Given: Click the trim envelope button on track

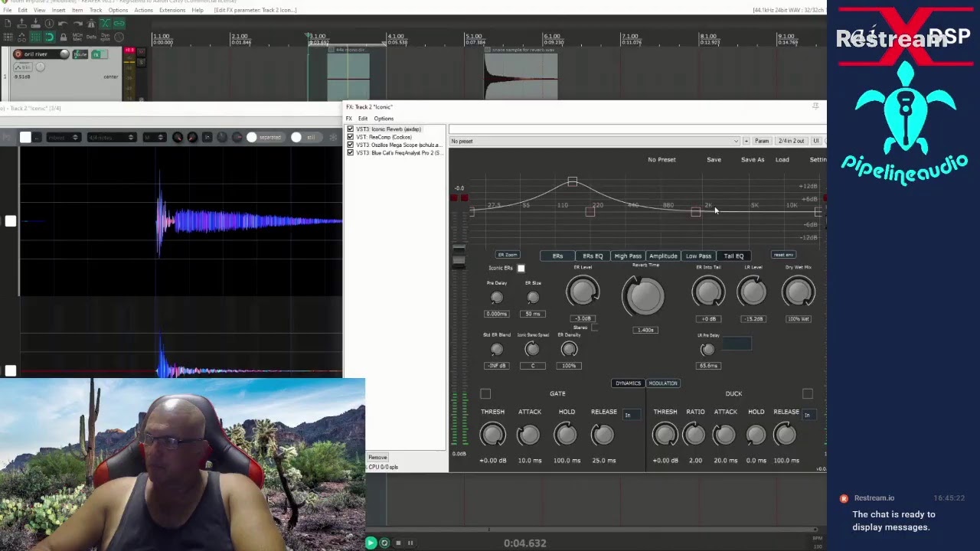Looking at the screenshot, I should coord(23,67).
